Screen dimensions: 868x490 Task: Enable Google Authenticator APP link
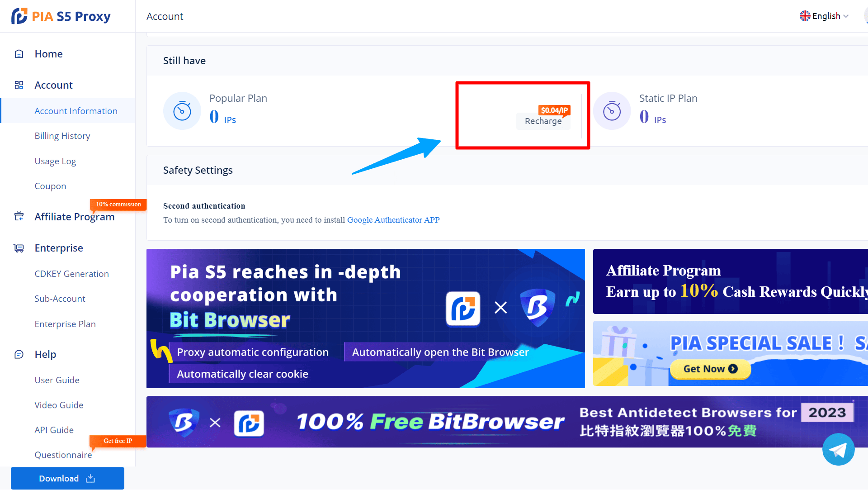pos(393,219)
